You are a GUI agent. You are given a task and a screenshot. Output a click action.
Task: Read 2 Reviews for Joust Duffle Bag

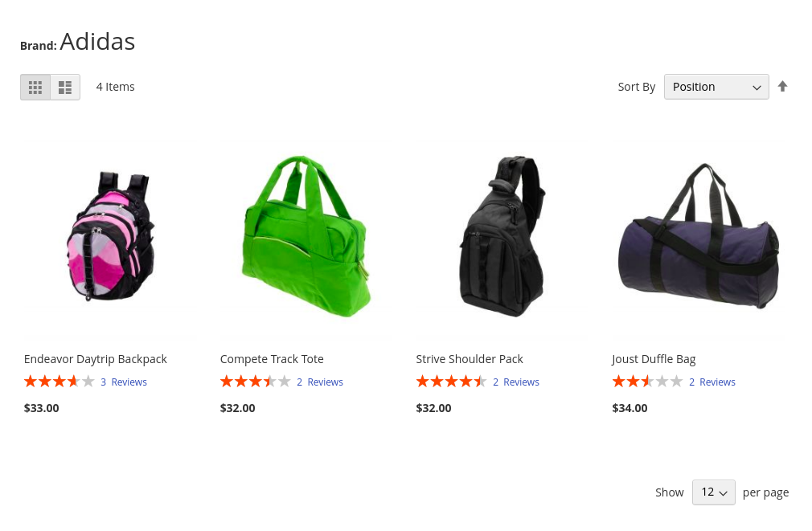(x=712, y=382)
